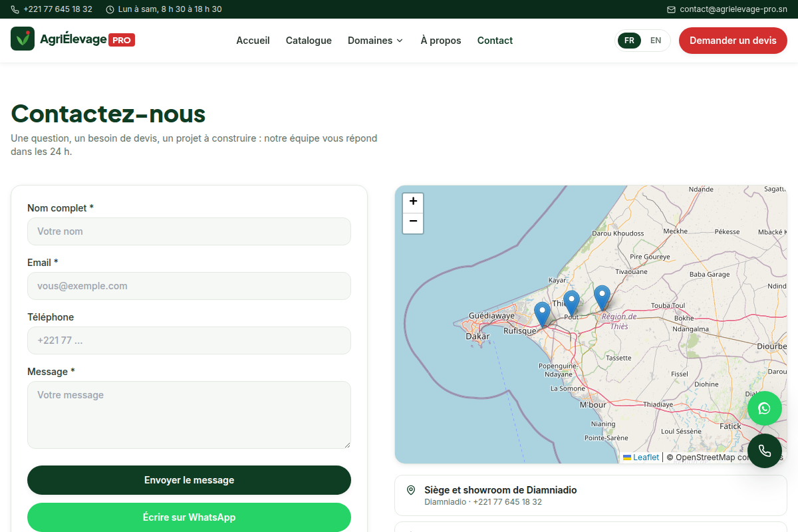Viewport: 798px width, 532px height.
Task: Zoom out the map with the minus button
Action: (413, 223)
